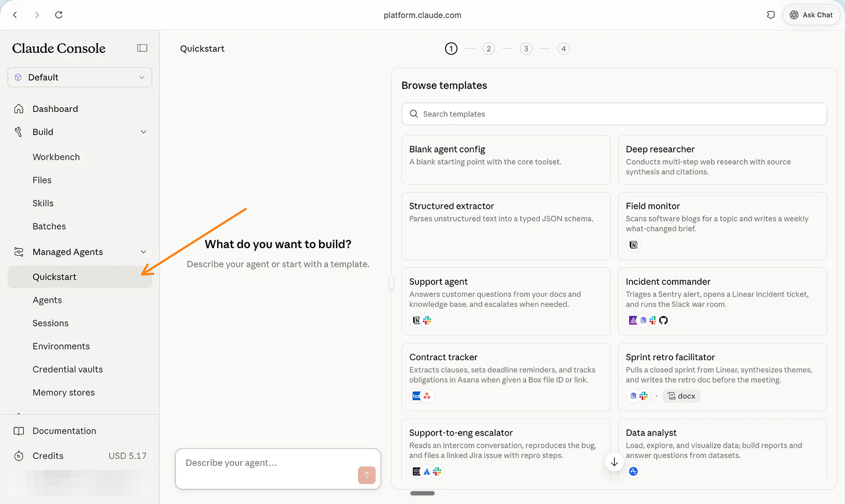This screenshot has width=845, height=504.
Task: Click the feedback icon beside Ask Chat
Action: point(771,15)
